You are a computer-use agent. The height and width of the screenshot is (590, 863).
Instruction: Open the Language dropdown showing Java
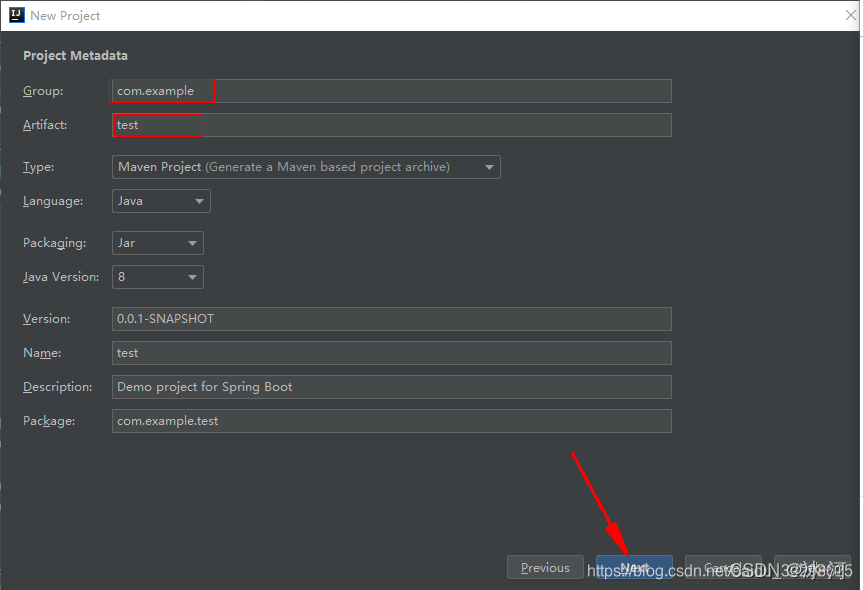pyautogui.click(x=161, y=201)
